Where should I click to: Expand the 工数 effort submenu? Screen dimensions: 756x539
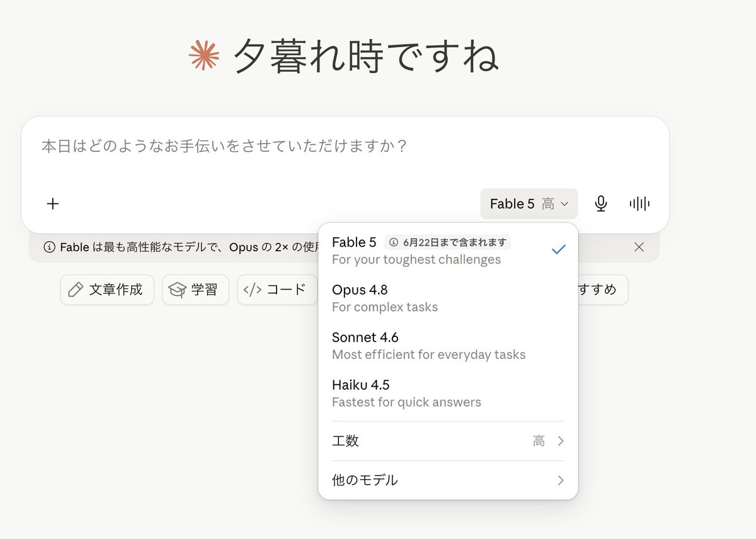(448, 441)
